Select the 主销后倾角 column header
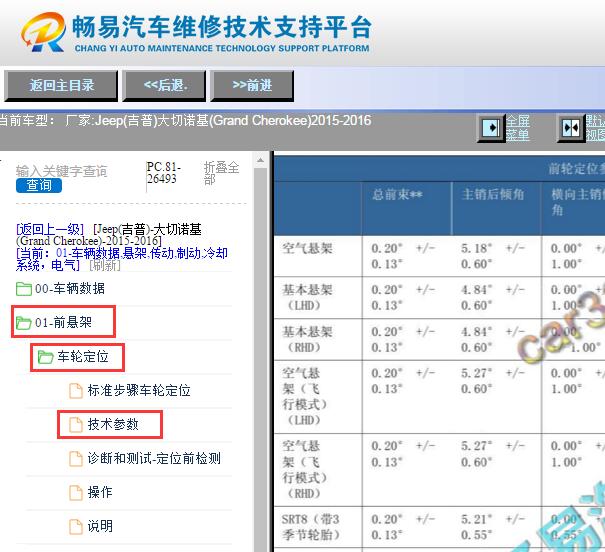Viewport: 605px width, 552px height. (x=493, y=194)
